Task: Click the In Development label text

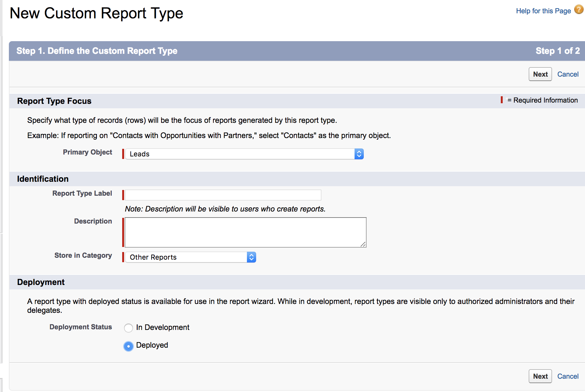Action: (x=163, y=327)
